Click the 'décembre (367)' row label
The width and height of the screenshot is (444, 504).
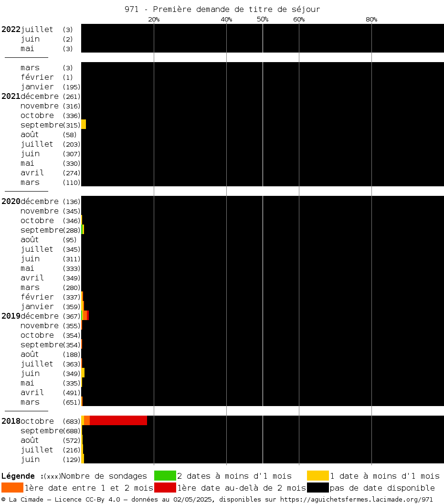[51, 316]
